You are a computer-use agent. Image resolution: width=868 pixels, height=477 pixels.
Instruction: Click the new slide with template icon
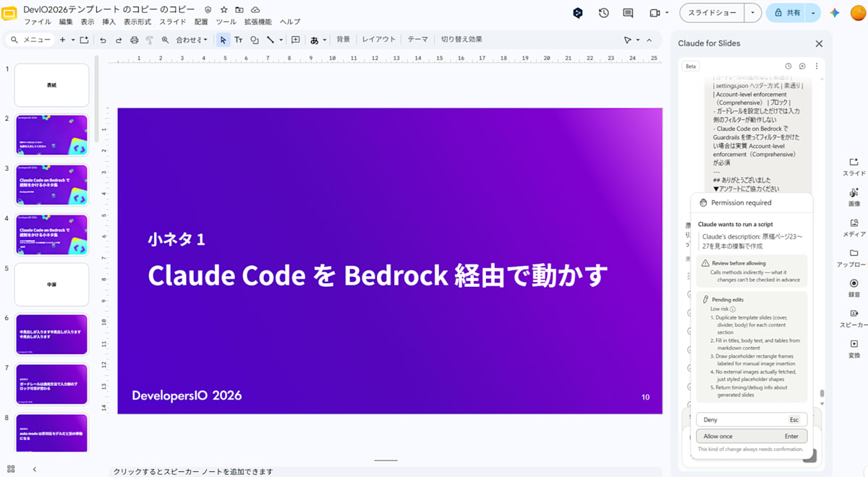84,40
